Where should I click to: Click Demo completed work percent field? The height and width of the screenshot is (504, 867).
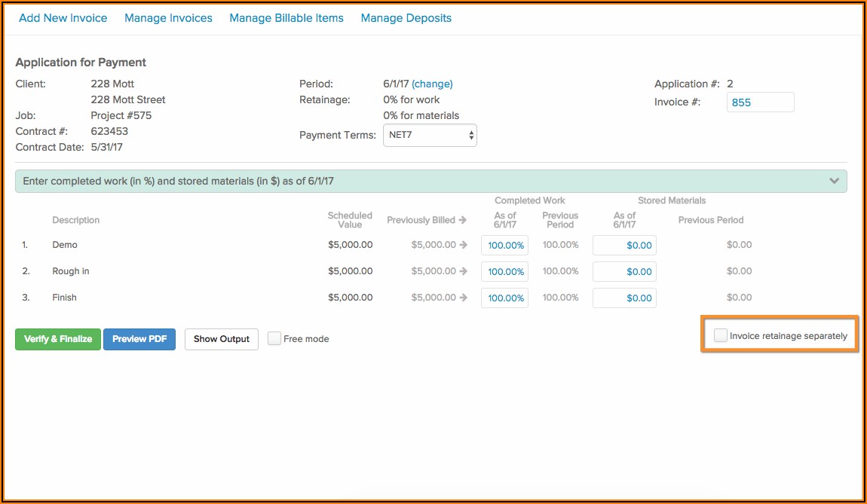click(504, 246)
